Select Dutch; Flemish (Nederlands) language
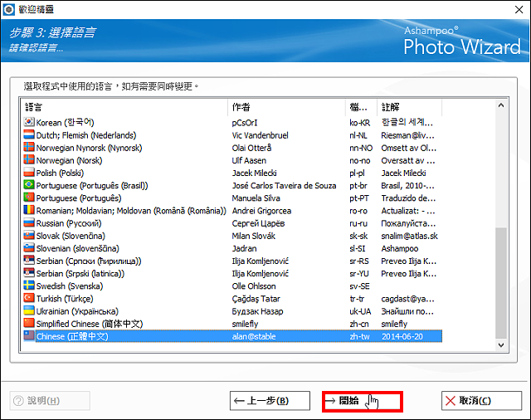The height and width of the screenshot is (420, 531). 86,135
